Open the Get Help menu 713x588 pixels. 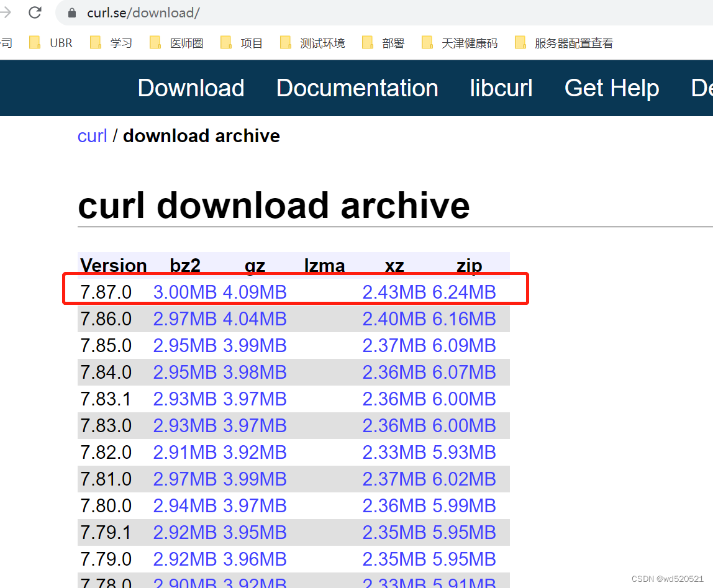point(612,88)
